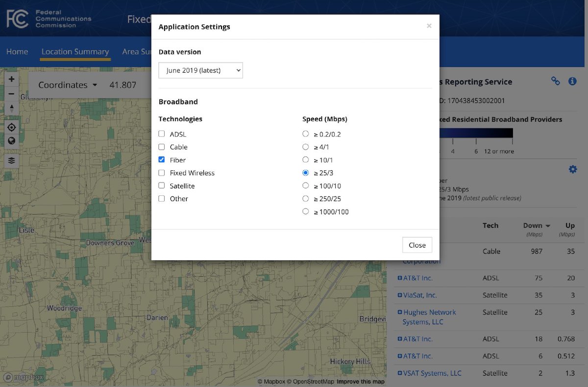Click the Woodridge map label
Image resolution: width=588 pixels, height=387 pixels.
[64, 309]
